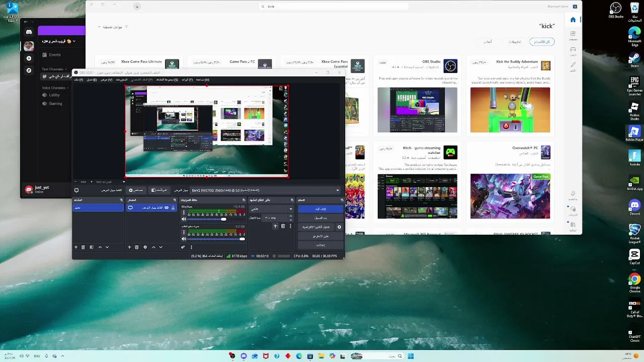Open File Explorer from the taskbar
The height and width of the screenshot is (362, 644).
(x=321, y=356)
